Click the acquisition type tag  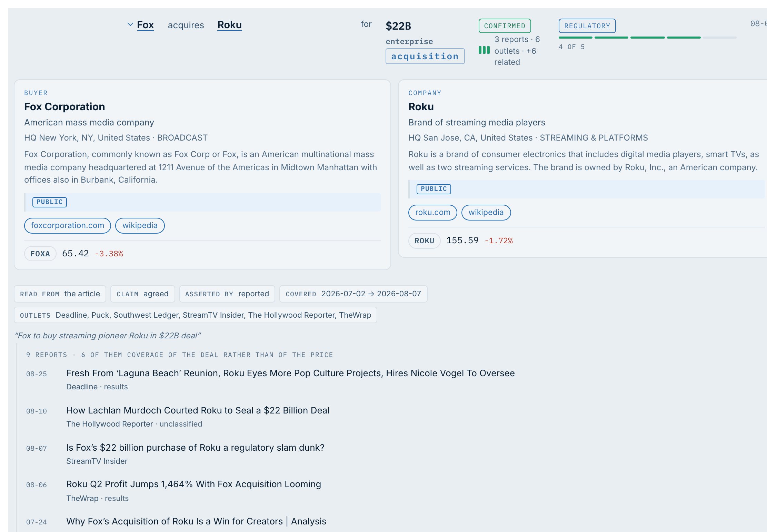point(425,56)
